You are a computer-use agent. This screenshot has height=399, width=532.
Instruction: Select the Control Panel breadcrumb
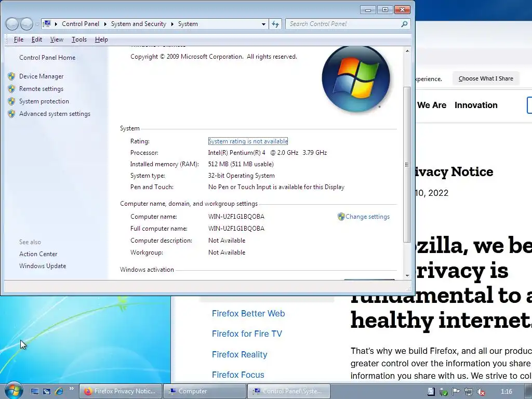coord(81,24)
